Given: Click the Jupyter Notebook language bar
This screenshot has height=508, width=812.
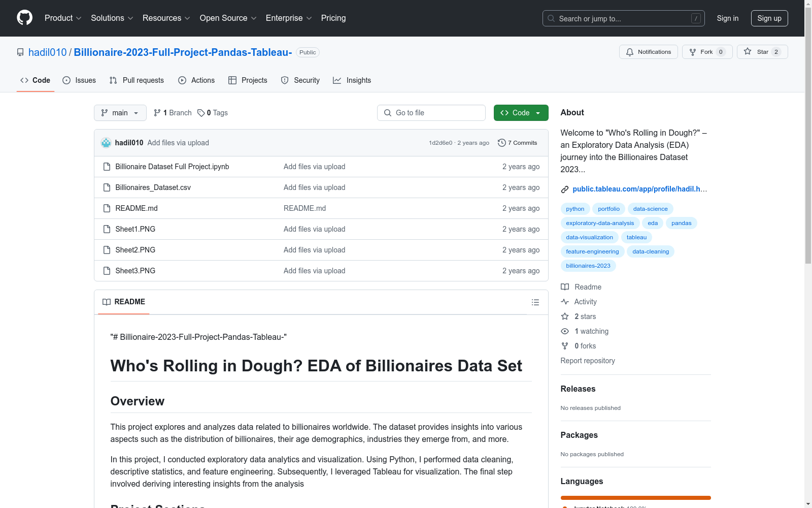Looking at the screenshot, I should (x=636, y=498).
